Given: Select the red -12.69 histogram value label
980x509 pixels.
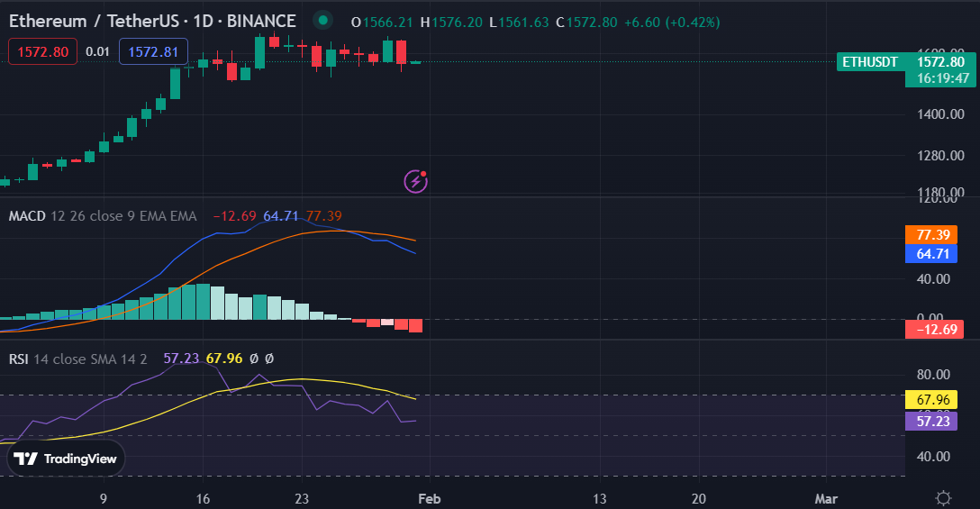Looking at the screenshot, I should [934, 330].
